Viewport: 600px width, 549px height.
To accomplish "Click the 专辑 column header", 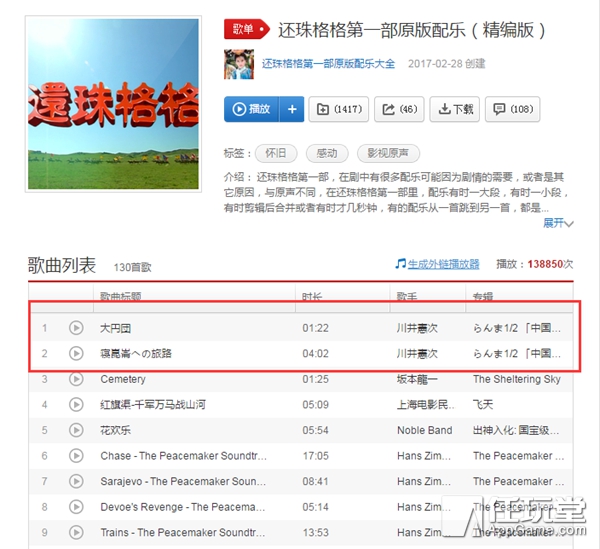I will (x=483, y=296).
